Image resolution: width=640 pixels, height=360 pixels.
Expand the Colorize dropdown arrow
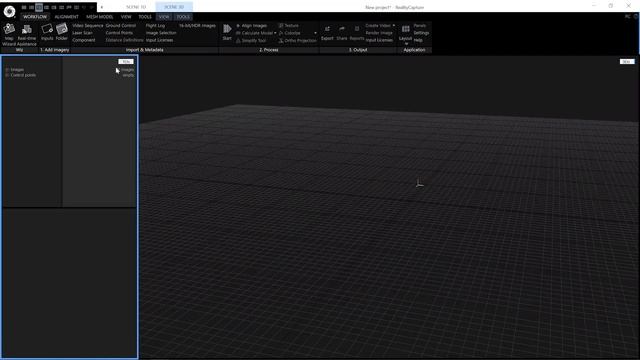pos(315,33)
